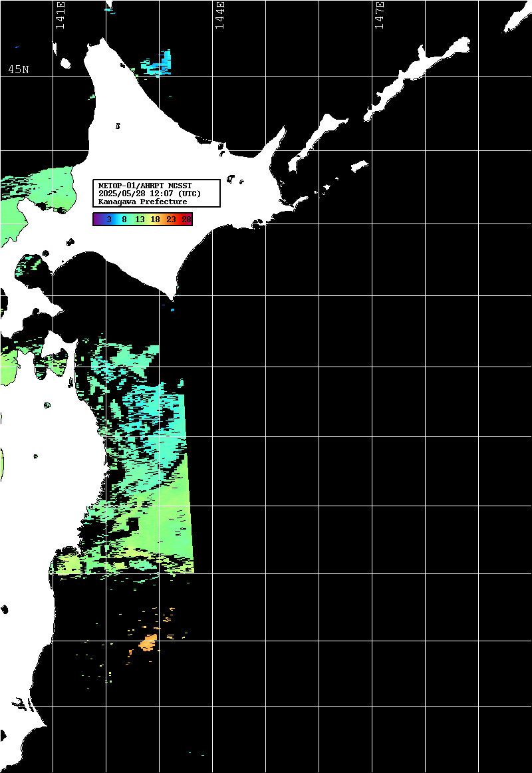Click the 141E longitude label
This screenshot has width=532, height=773.
pos(60,16)
